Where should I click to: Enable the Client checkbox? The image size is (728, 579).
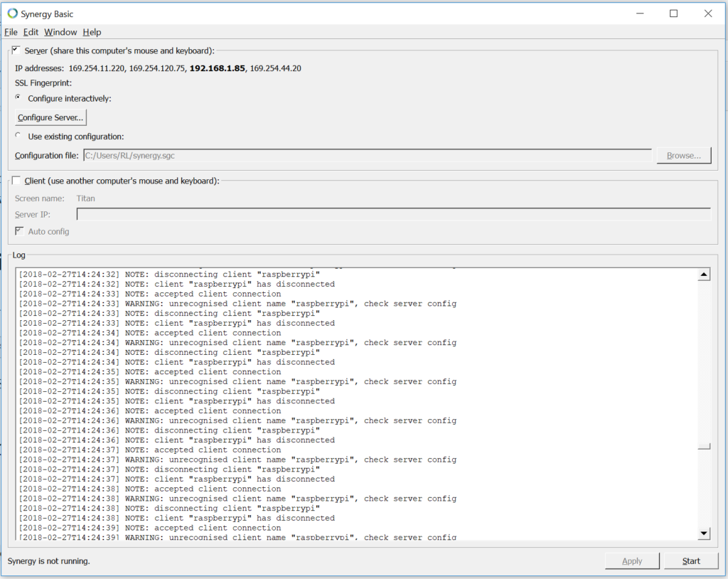(x=16, y=180)
